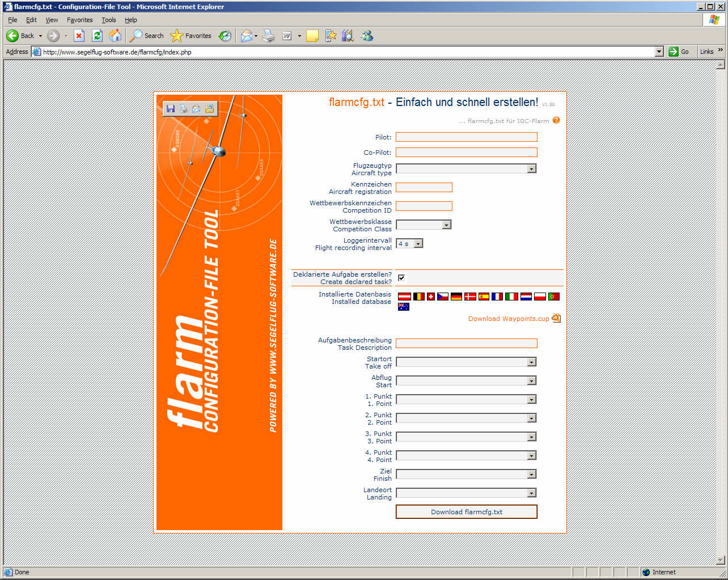The height and width of the screenshot is (580, 728).
Task: Click into the Pilot name field
Action: (466, 137)
